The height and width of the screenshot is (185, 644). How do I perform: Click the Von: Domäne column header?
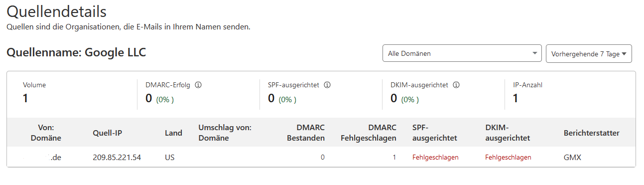click(x=46, y=133)
